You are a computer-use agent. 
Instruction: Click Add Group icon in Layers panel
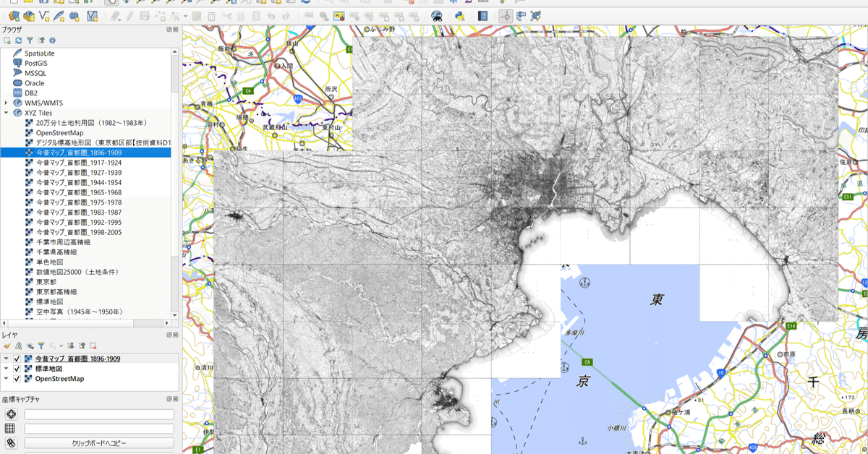point(19,346)
